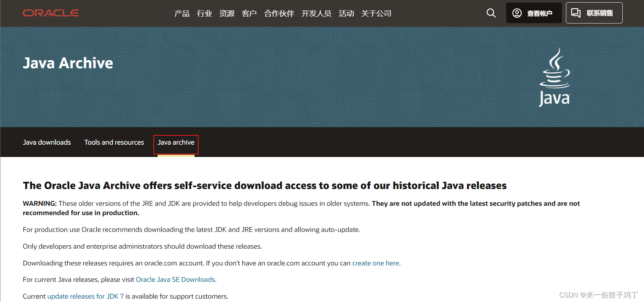Click the 'For production use Oracle recommends' sentence
This screenshot has height=302, width=644.
tap(192, 230)
